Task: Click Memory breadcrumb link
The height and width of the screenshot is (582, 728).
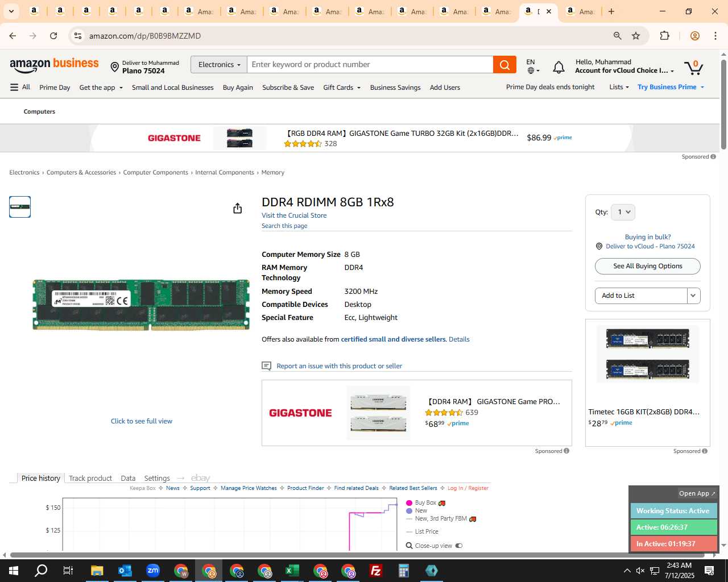Action: coord(272,172)
